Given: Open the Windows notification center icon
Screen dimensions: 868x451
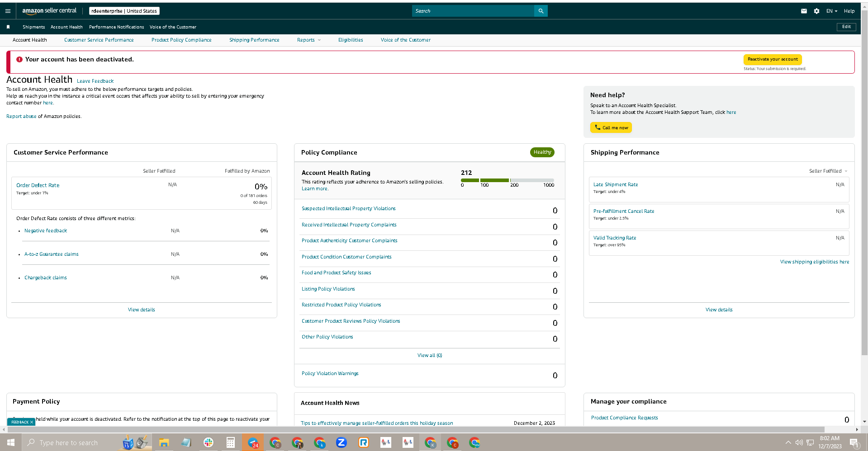Looking at the screenshot, I should coord(854,442).
